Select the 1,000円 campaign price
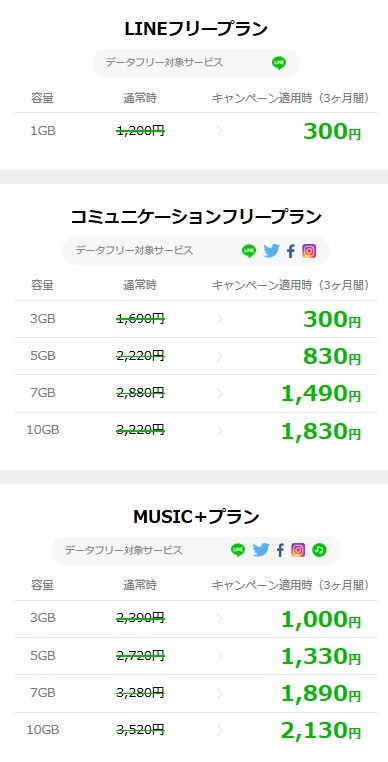This screenshot has height=762, width=388. tap(321, 619)
